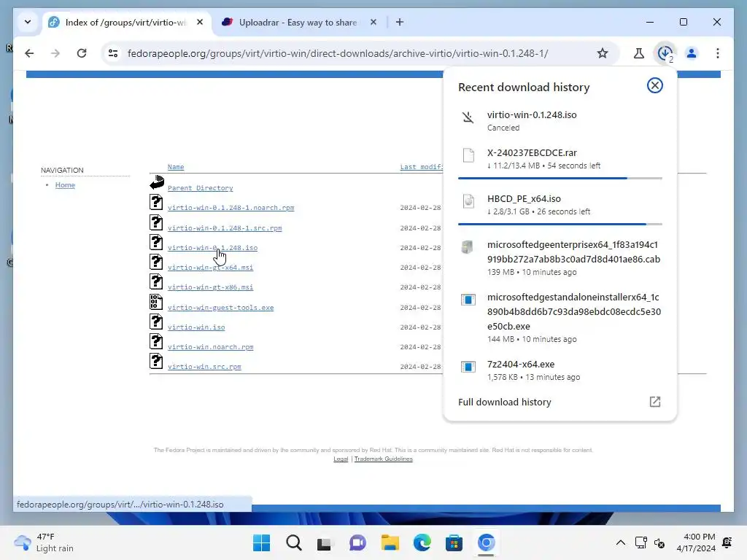Open Chrome three-dot menu
The image size is (747, 560).
pyautogui.click(x=718, y=53)
